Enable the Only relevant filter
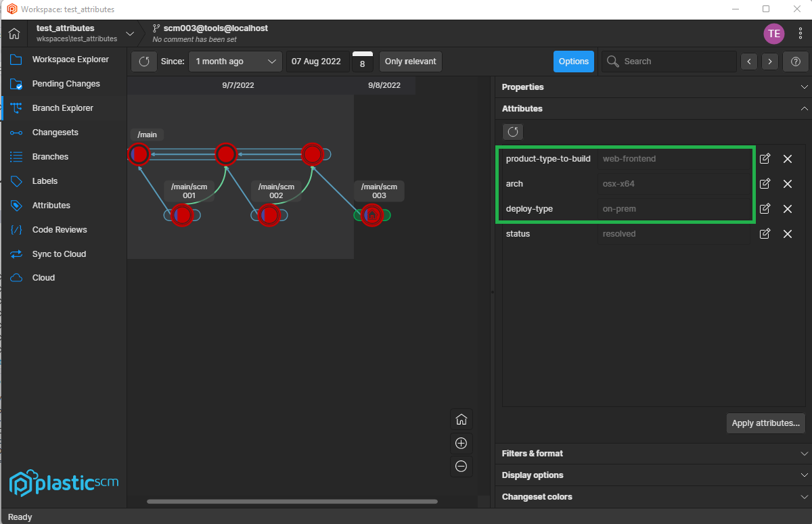 tap(410, 61)
